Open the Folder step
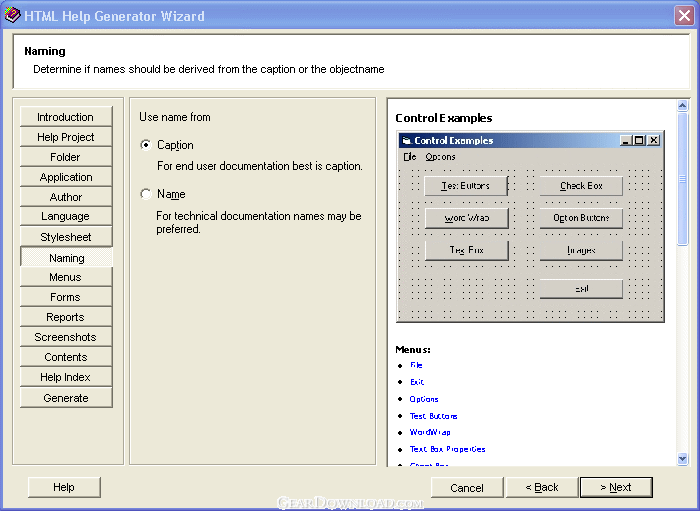The height and width of the screenshot is (511, 700). point(66,157)
